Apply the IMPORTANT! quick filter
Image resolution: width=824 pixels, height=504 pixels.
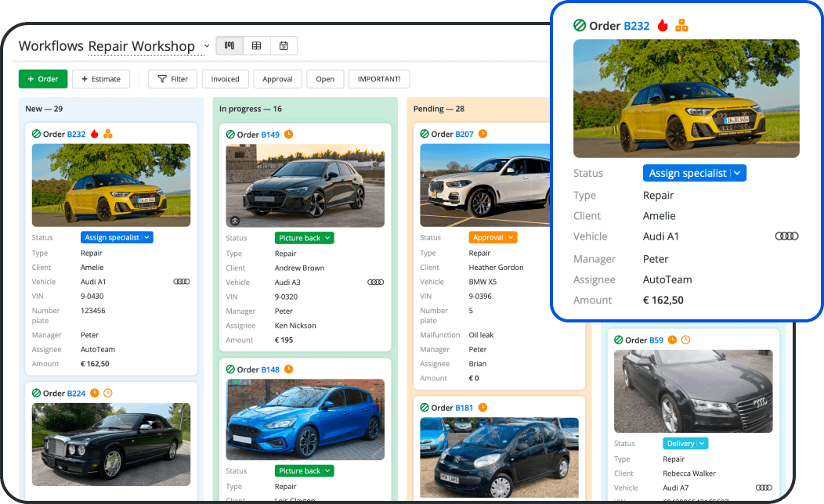click(x=379, y=79)
